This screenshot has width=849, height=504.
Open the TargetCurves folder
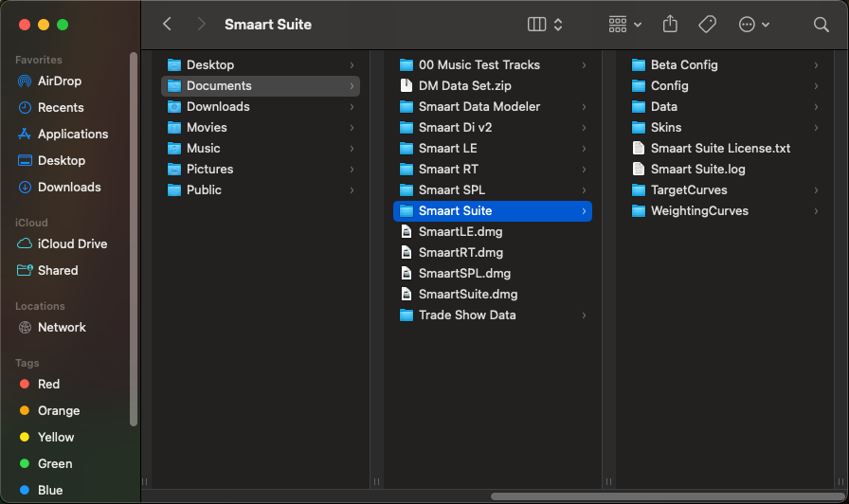click(725, 190)
